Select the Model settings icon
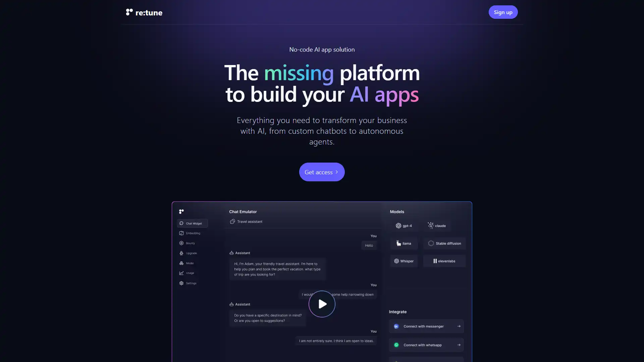The height and width of the screenshot is (362, 644). click(x=181, y=263)
